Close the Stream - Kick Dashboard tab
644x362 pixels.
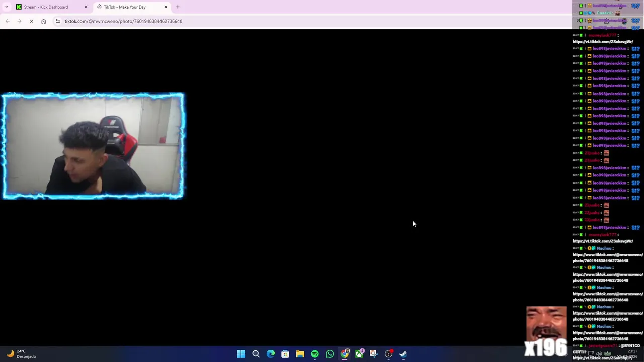86,7
